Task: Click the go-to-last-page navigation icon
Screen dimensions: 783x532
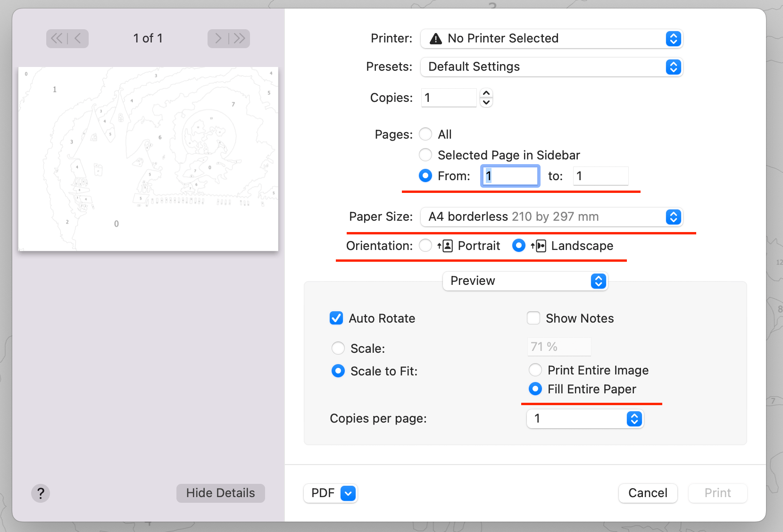Action: tap(239, 38)
